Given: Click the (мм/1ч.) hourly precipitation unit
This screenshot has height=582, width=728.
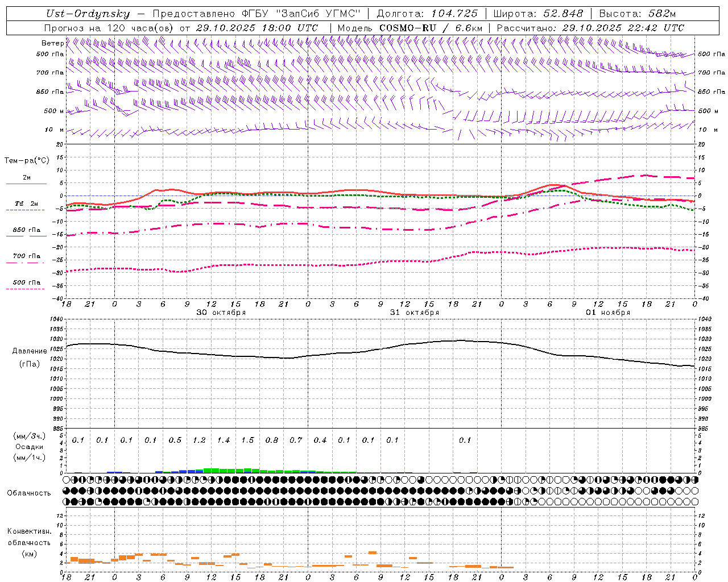Looking at the screenshot, I should [30, 457].
